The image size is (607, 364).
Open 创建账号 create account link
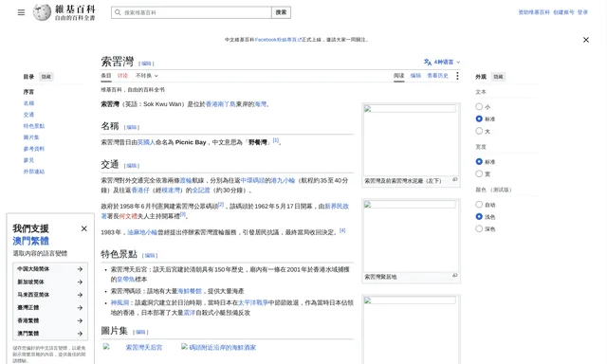(563, 12)
